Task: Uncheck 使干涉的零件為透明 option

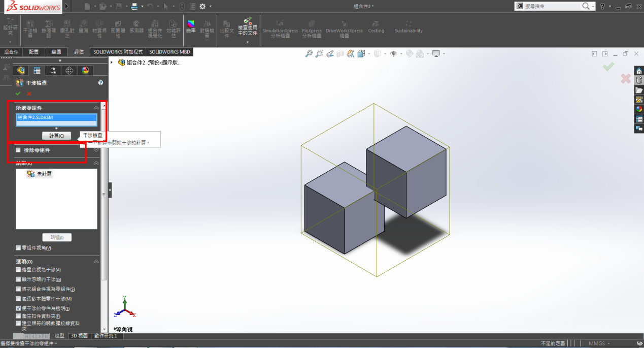Action: (18, 308)
